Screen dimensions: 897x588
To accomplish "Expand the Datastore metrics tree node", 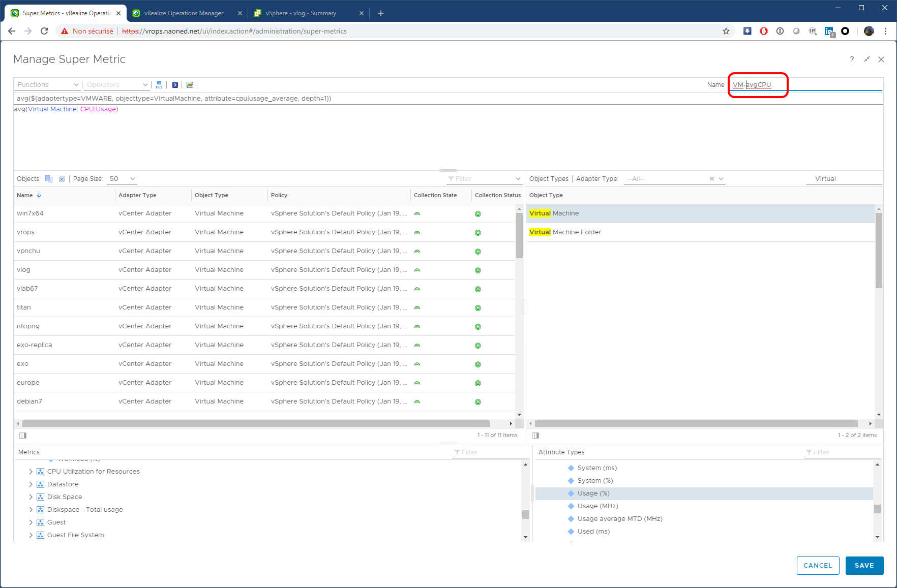I will pos(31,484).
